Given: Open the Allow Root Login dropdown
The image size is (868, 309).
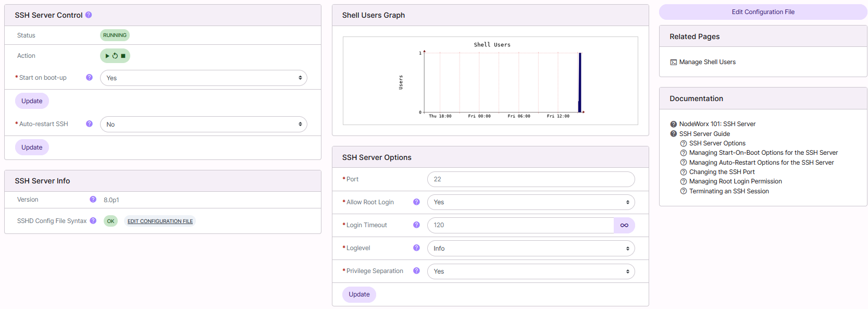Looking at the screenshot, I should coord(531,202).
